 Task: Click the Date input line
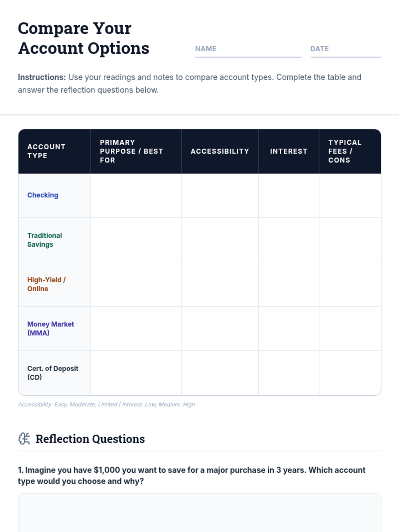[345, 50]
